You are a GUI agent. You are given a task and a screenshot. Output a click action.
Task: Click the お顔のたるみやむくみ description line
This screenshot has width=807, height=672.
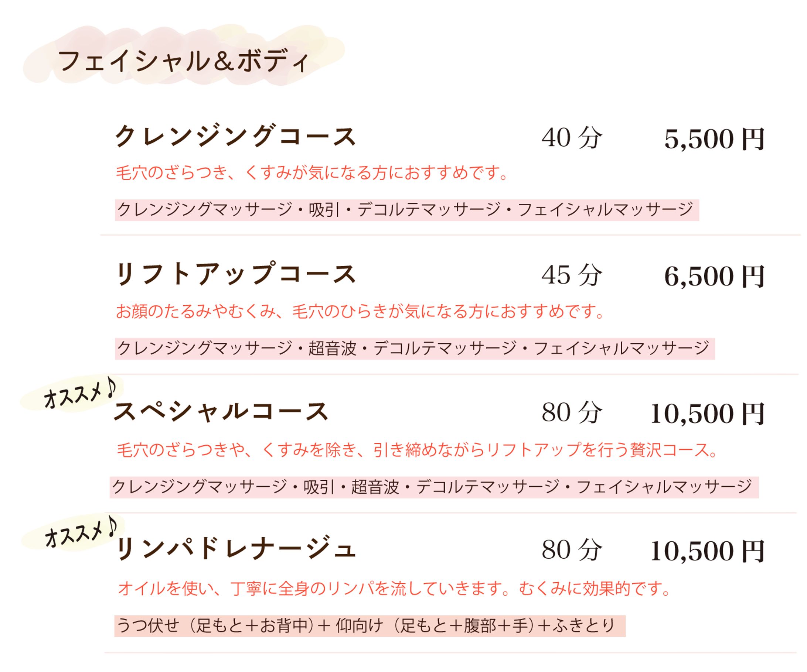tap(360, 311)
